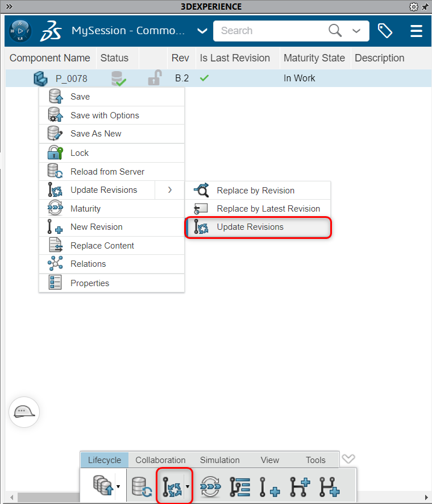Click the last revision-plus toolbar icon

point(330,486)
